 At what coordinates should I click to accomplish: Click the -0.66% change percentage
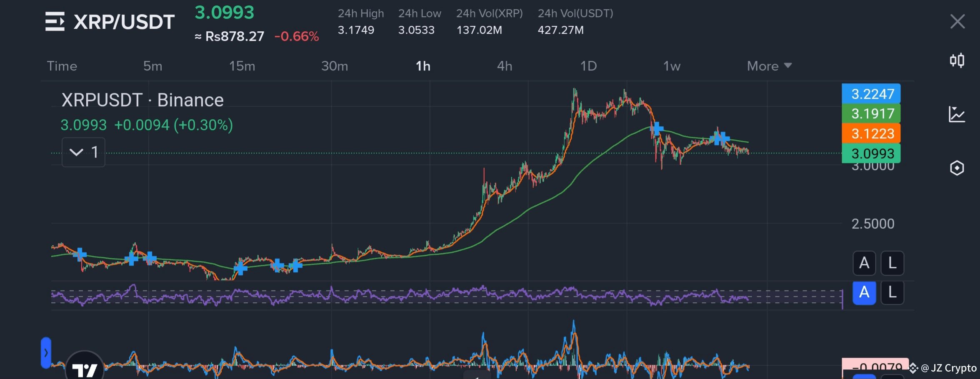[x=297, y=36]
